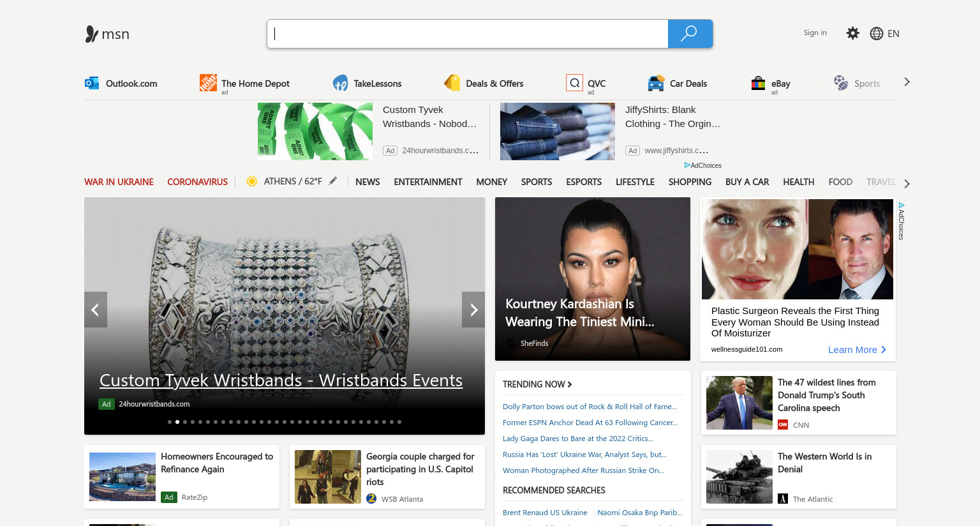Open the Lifestyle category
This screenshot has width=980, height=526.
pyautogui.click(x=635, y=182)
